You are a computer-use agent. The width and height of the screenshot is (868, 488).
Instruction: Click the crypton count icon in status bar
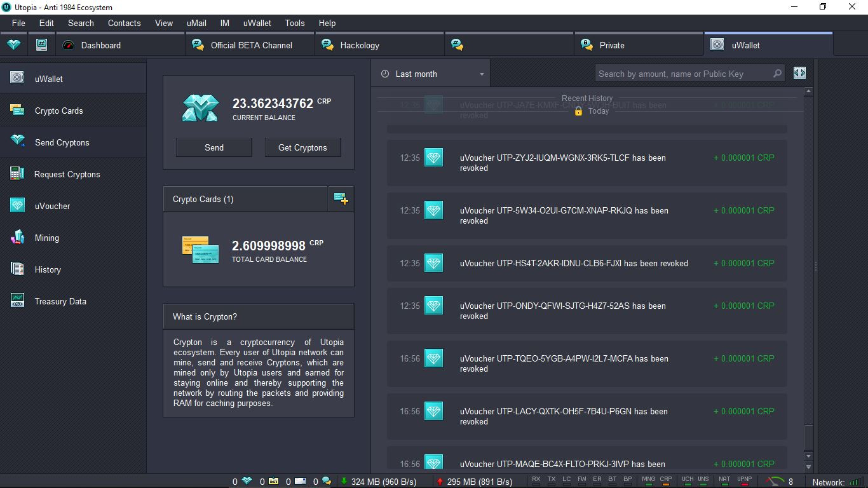point(247,481)
